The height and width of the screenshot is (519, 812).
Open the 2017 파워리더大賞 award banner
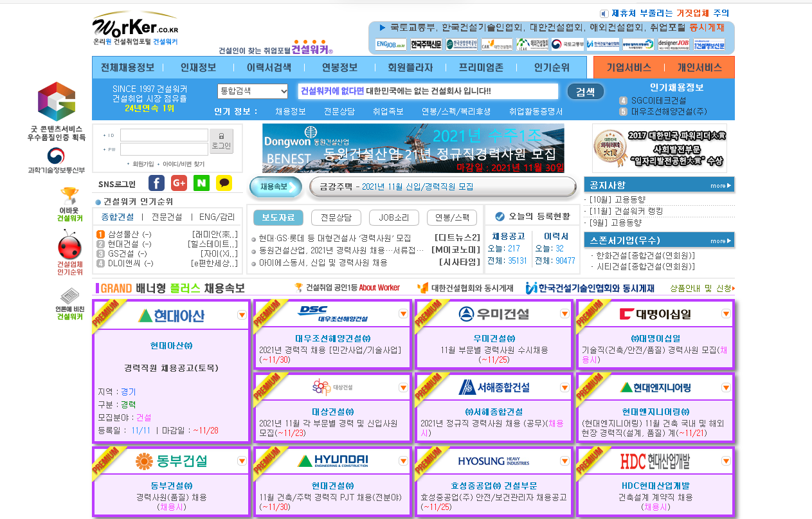click(x=660, y=149)
